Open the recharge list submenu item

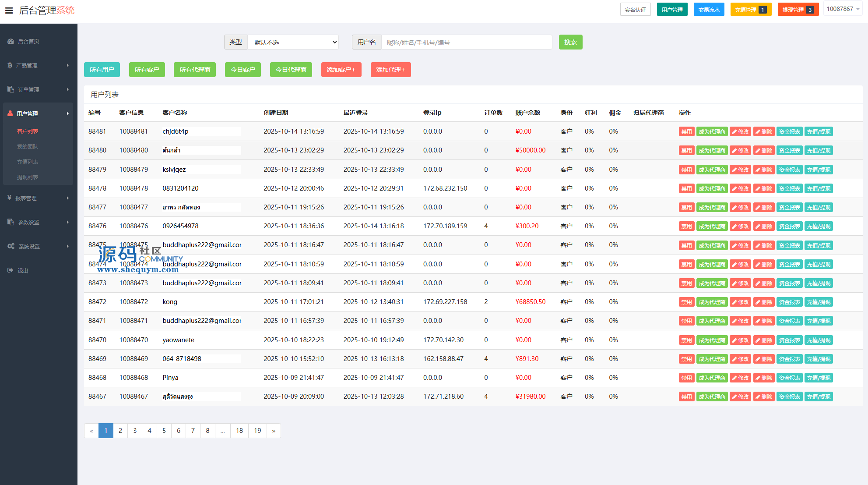click(28, 162)
